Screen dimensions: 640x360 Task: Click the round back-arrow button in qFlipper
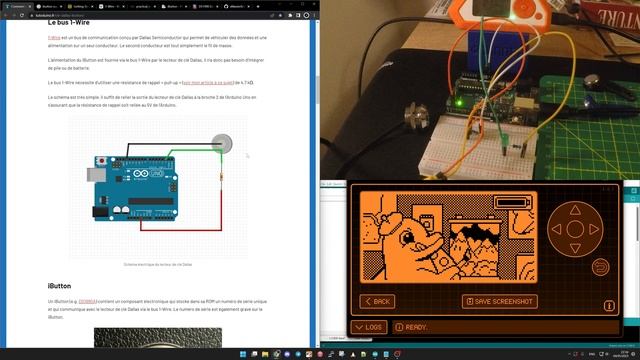(600, 268)
